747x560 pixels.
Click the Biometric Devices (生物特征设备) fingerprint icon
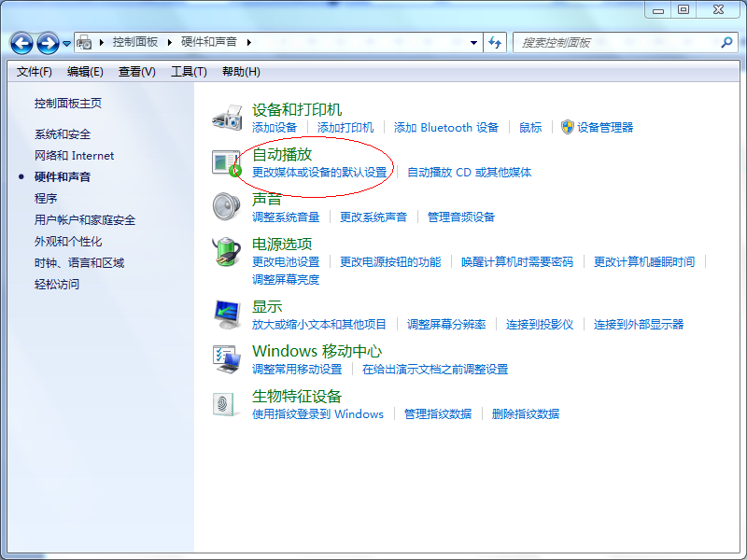coord(227,403)
